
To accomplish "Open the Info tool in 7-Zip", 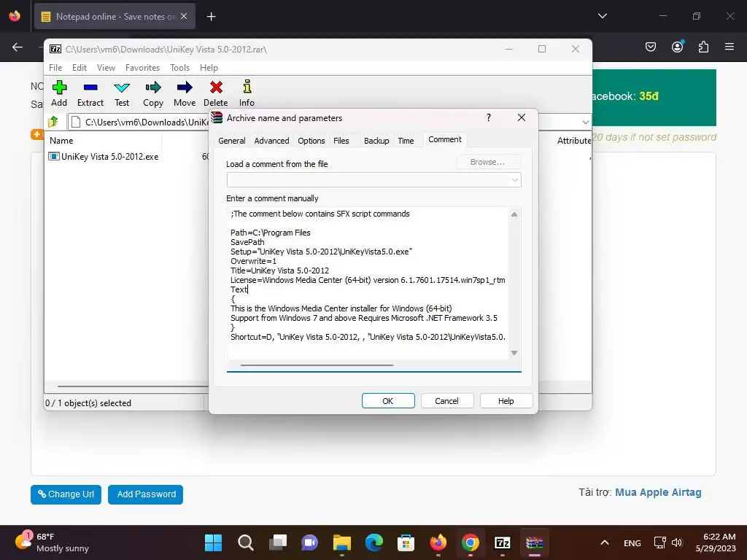I will point(247,93).
